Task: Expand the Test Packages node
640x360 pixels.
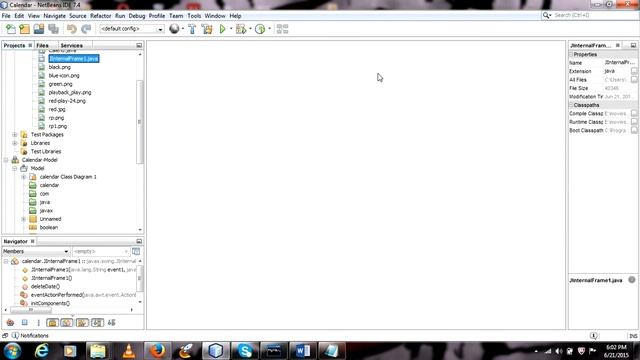Action: 15,134
